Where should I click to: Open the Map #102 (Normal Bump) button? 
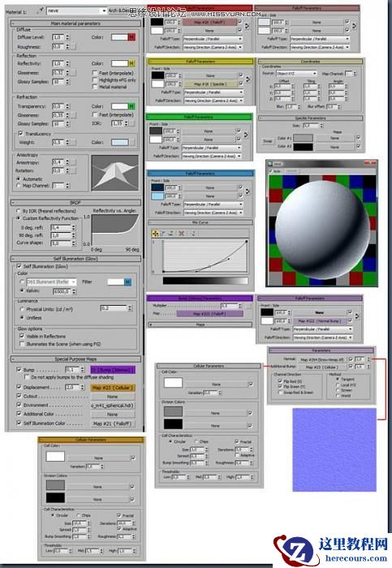(x=319, y=321)
